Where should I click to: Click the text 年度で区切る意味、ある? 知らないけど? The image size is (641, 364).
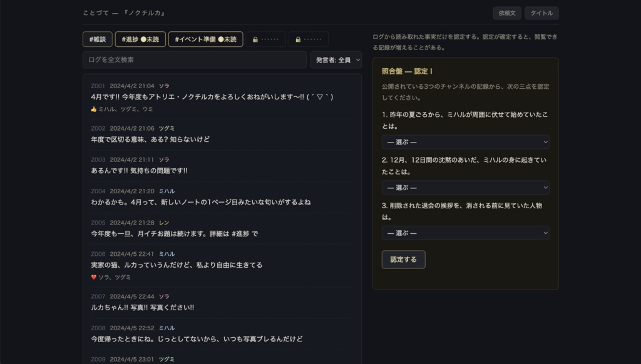coord(150,139)
